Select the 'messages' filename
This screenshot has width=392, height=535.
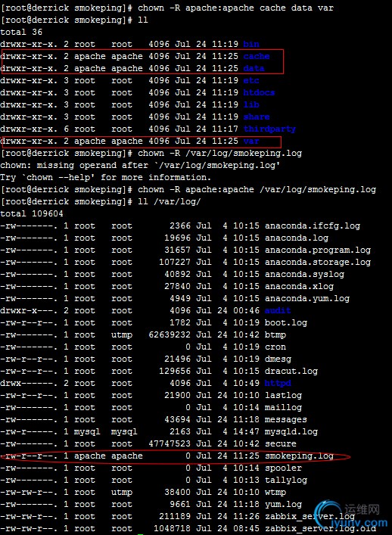tap(286, 420)
